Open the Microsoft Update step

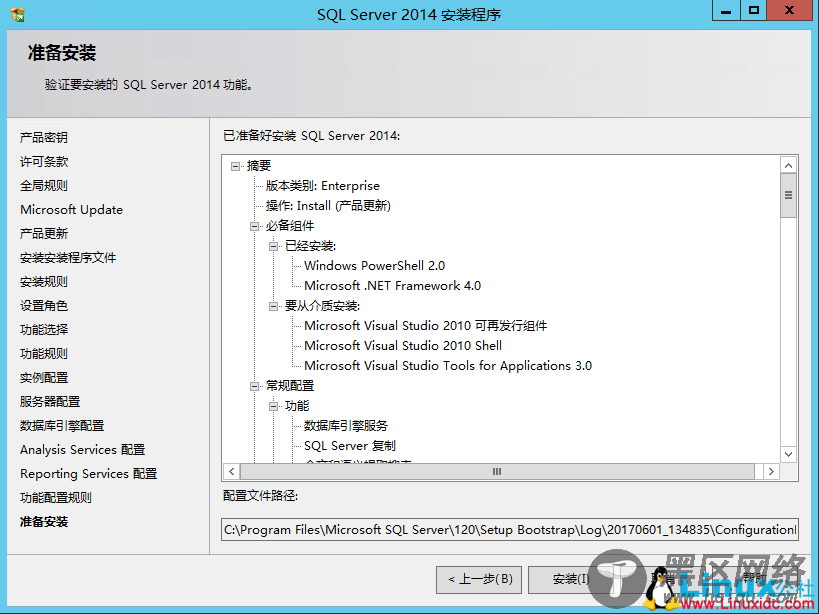coord(72,209)
